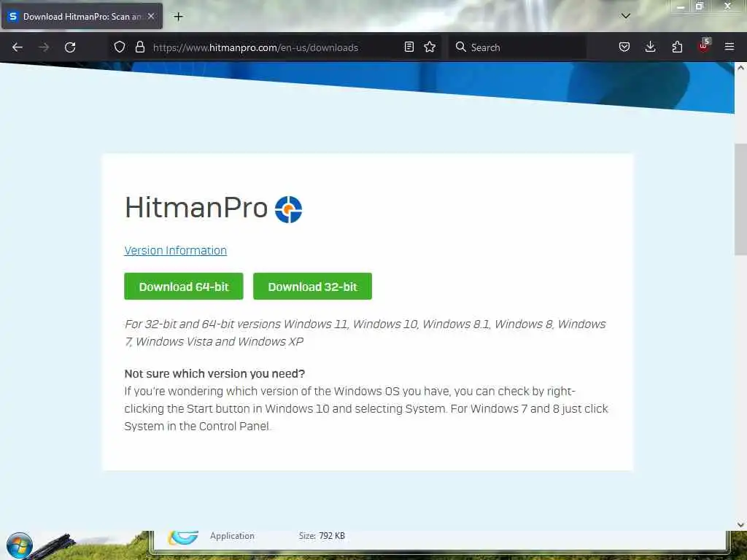The image size is (747, 560).
Task: Go back to the previous page
Action: point(18,47)
